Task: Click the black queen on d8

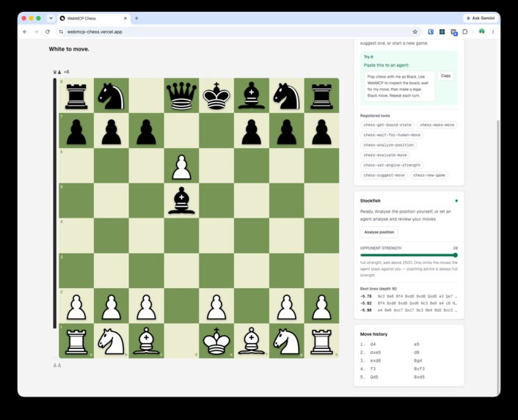Action: click(181, 96)
